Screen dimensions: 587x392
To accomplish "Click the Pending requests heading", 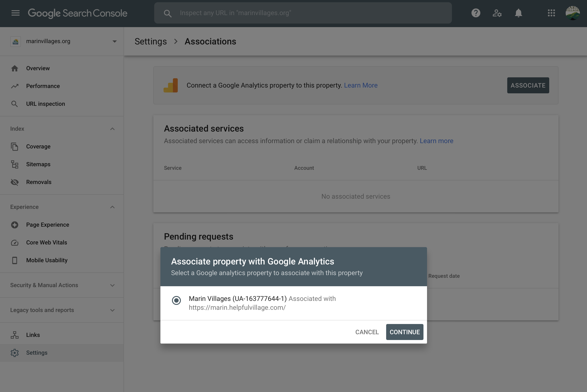I will click(198, 236).
